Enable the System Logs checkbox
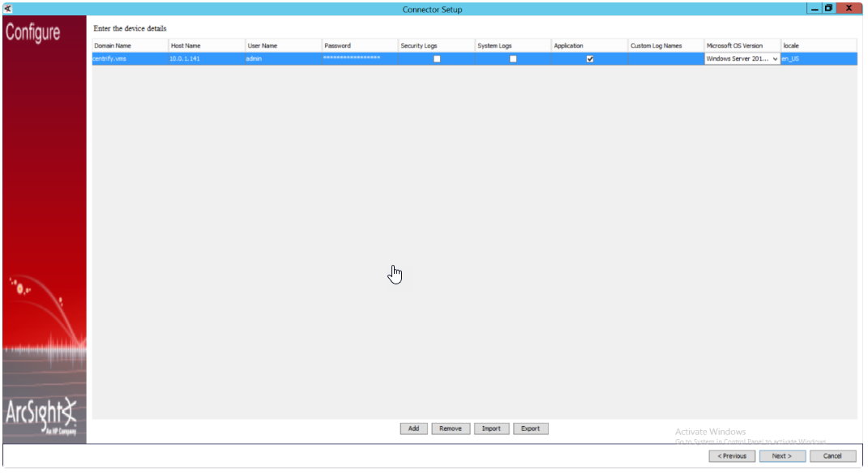Screen dimensions: 868x474 pos(513,59)
